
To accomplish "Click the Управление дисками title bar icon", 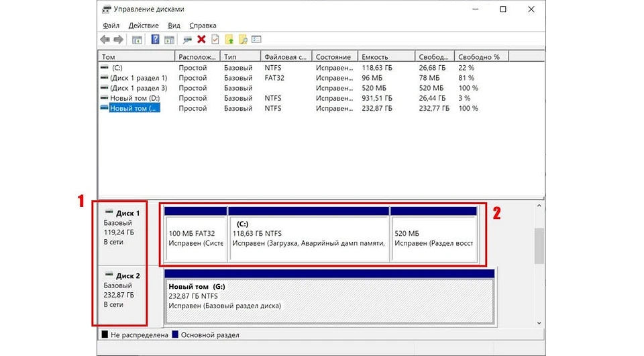I will click(x=107, y=9).
